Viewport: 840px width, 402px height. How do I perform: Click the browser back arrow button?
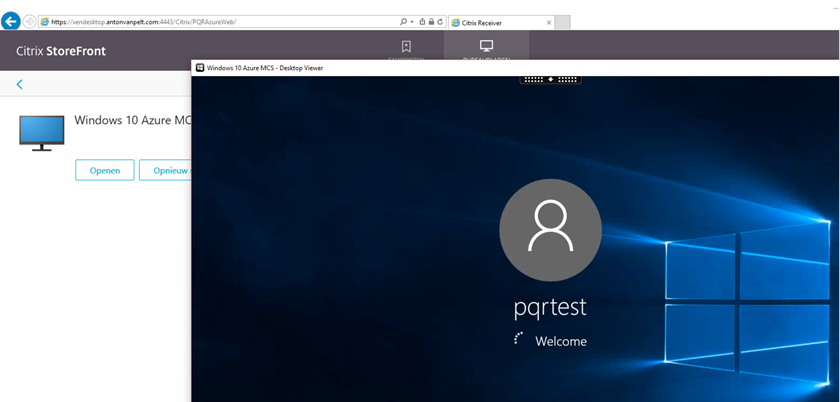[11, 21]
